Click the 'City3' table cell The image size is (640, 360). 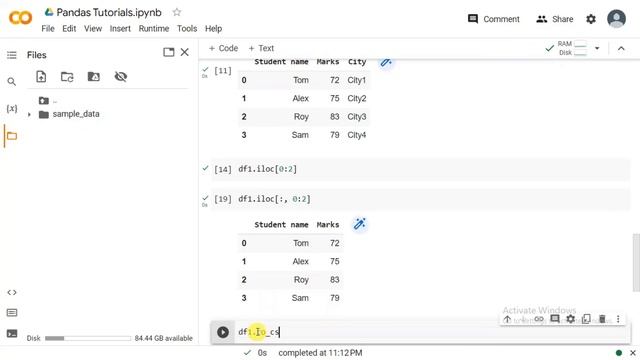click(357, 117)
